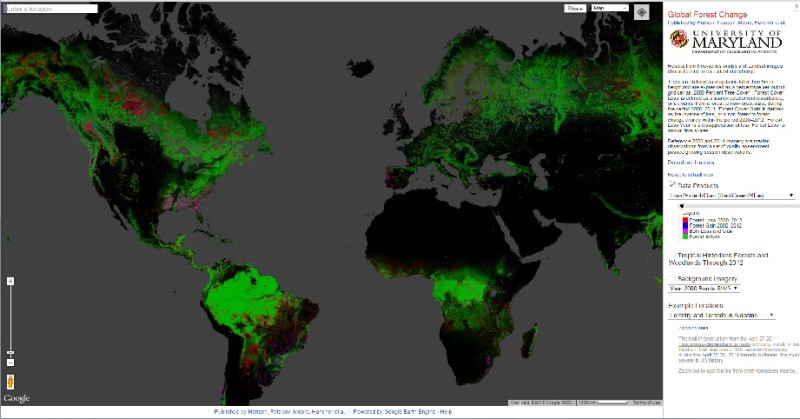Enable Tropical Hinterland Forests and Woodlands layer
This screenshot has height=419, width=800.
pyautogui.click(x=672, y=255)
